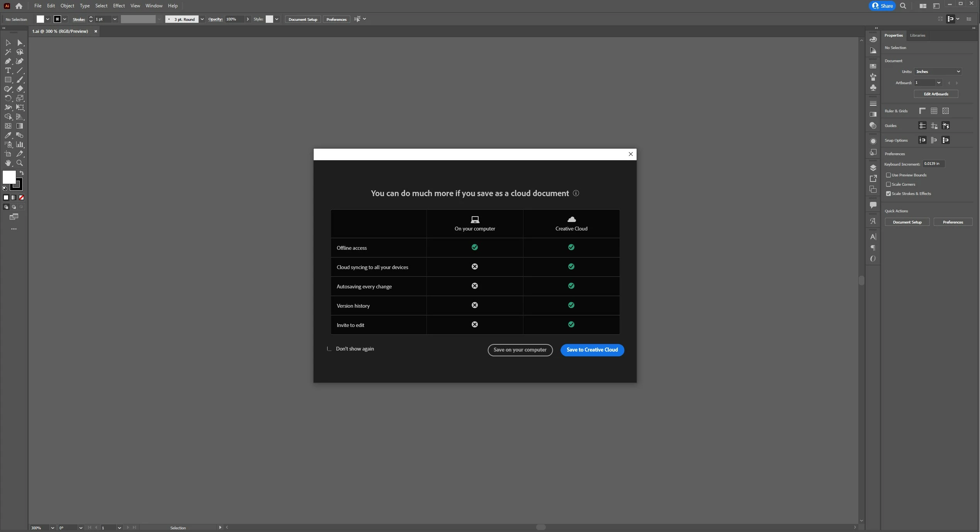Click Save to Creative Cloud
The image size is (980, 532).
592,350
